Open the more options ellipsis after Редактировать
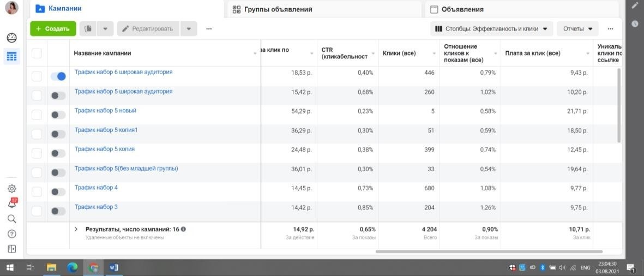Screen dimensions: 644x276 click(209, 29)
